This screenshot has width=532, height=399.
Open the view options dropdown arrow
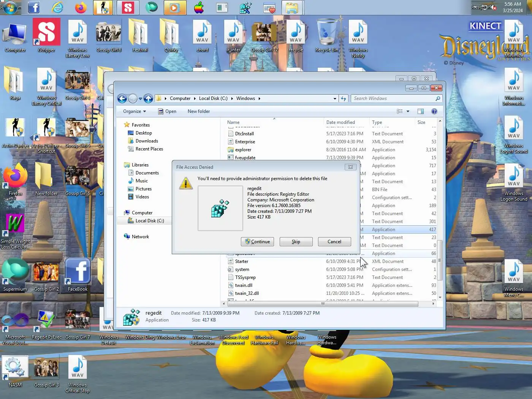(x=408, y=111)
